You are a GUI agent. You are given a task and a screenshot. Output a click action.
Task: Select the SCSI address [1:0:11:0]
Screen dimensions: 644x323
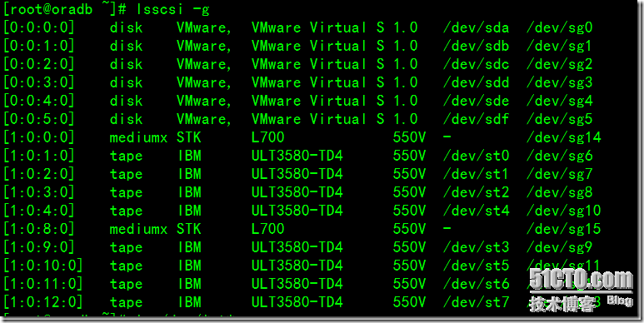click(43, 284)
